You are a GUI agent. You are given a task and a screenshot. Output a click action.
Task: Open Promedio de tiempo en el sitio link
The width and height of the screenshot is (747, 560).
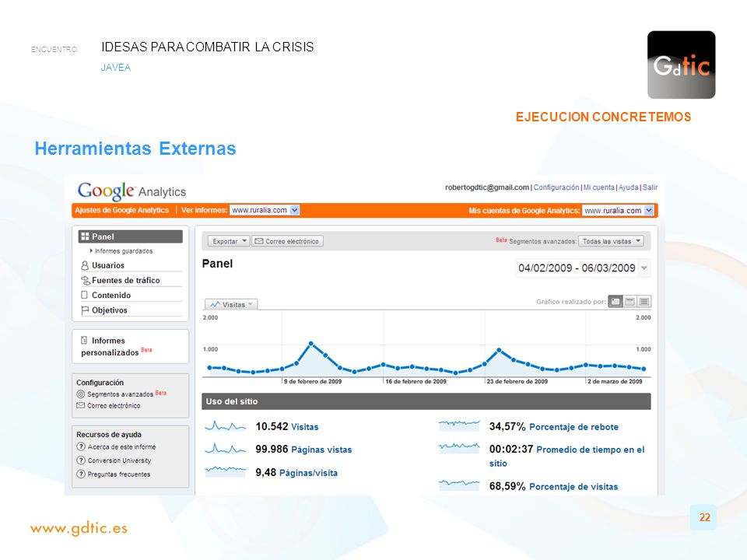pyautogui.click(x=567, y=457)
